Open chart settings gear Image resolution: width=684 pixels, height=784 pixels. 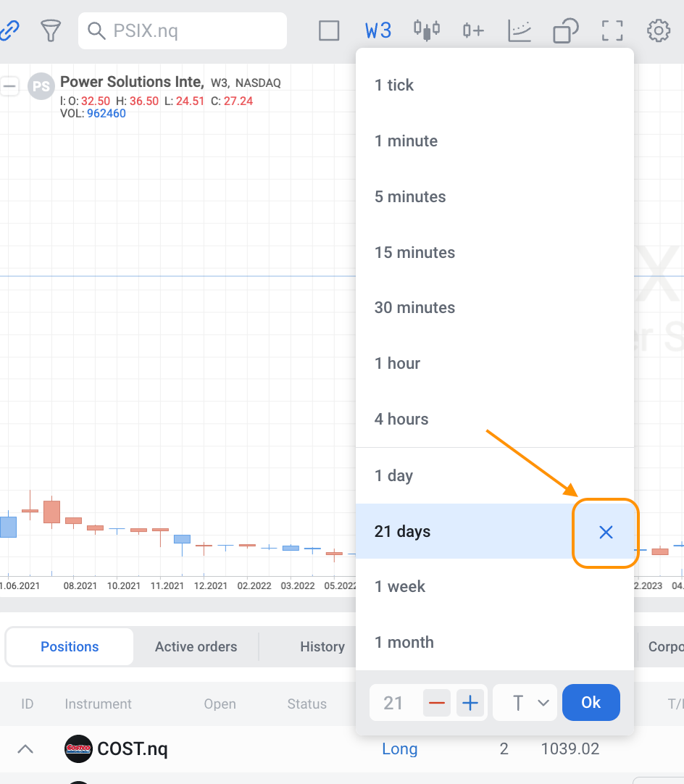tap(658, 30)
